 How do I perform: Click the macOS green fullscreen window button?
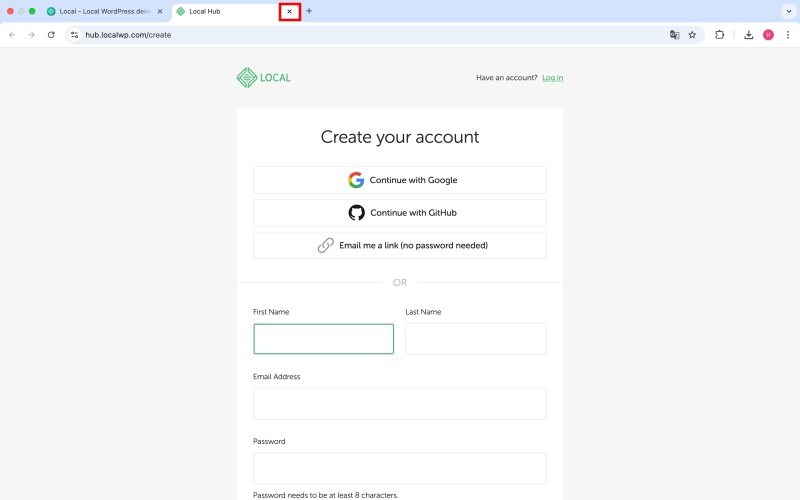click(x=32, y=11)
